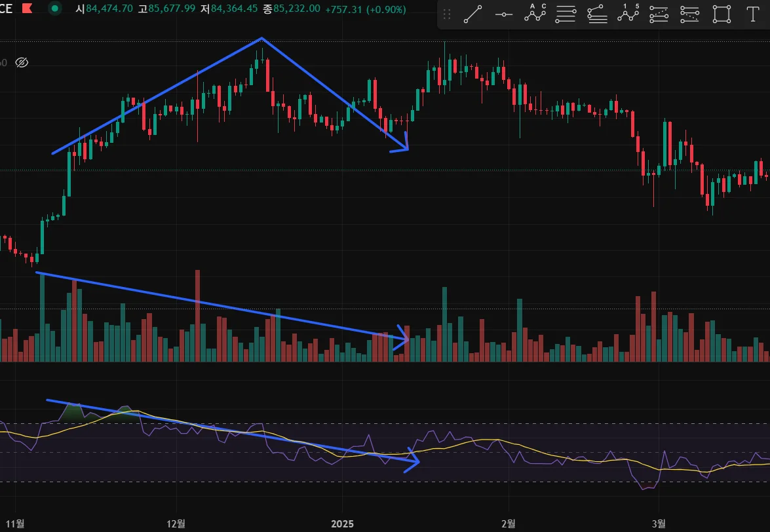
Task: Select the Trend Line drawing tool
Action: click(x=472, y=14)
